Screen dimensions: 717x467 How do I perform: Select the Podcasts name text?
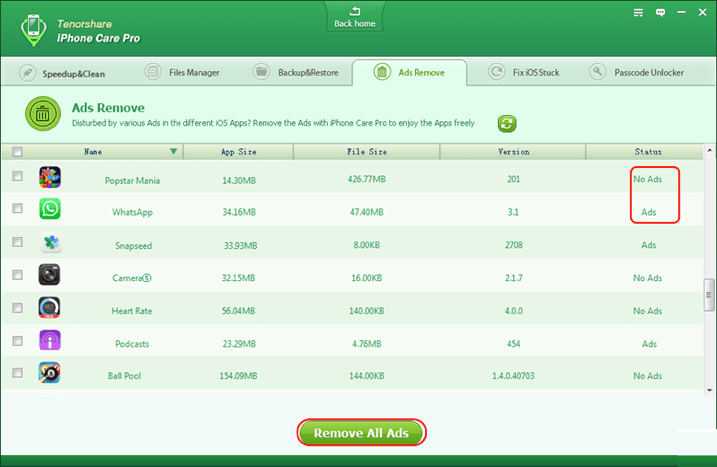132,344
